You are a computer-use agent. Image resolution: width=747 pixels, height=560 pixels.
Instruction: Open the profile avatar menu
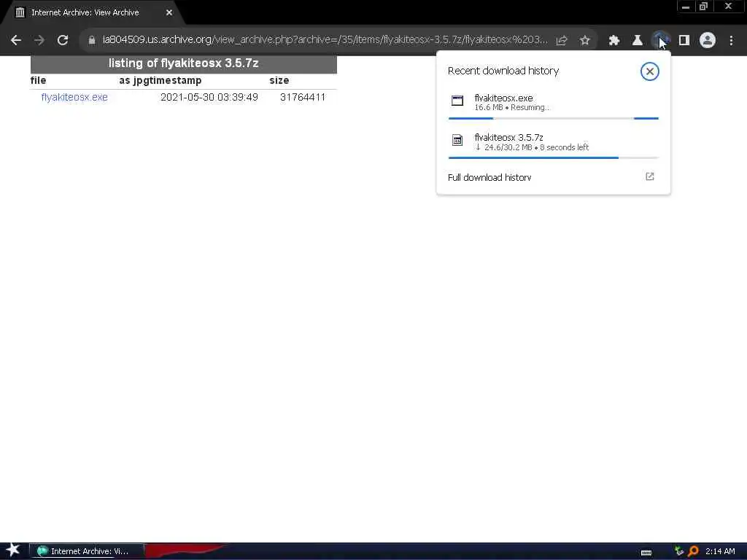coord(708,41)
